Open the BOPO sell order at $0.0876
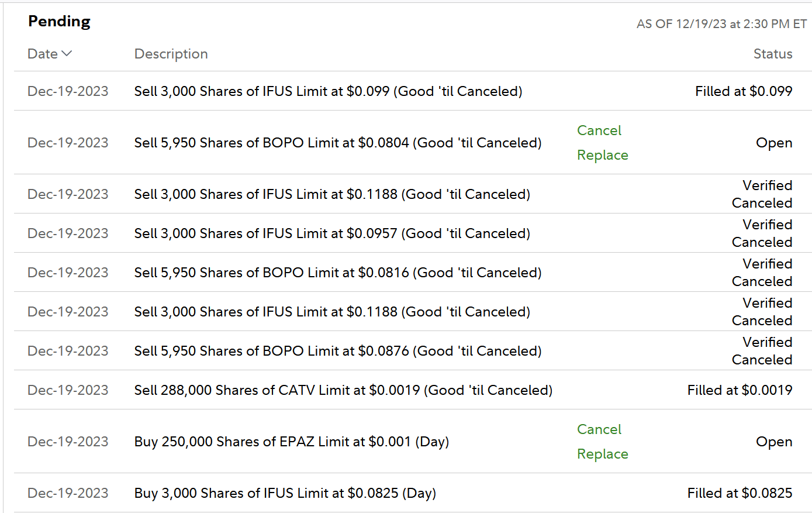 (337, 351)
